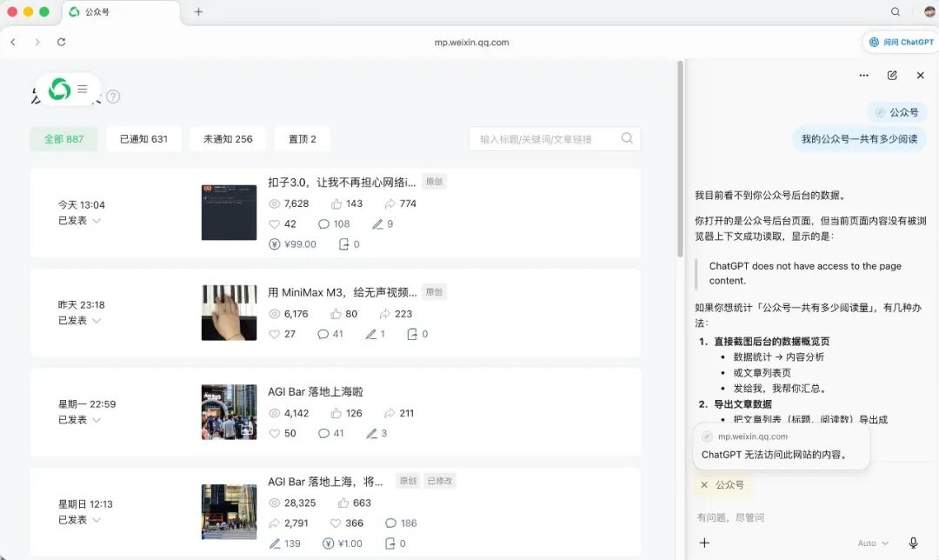The width and height of the screenshot is (939, 560).
Task: Click the views eye icon showing 7,628
Action: click(274, 203)
